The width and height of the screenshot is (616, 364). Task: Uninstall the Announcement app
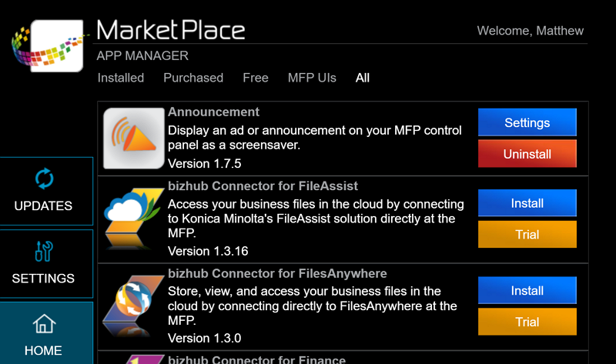coord(527,154)
